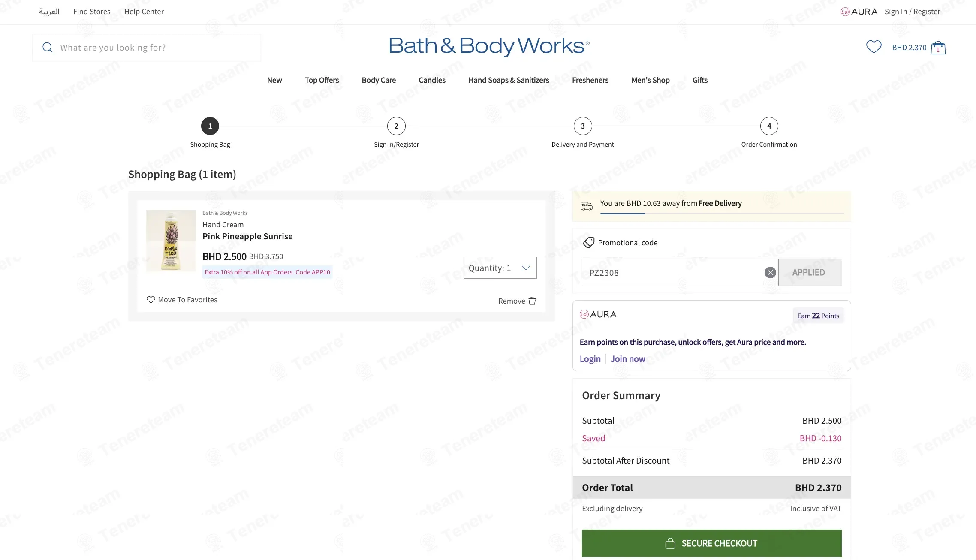This screenshot has height=560, width=976.
Task: Open wishlist heart icon in header
Action: [x=874, y=47]
